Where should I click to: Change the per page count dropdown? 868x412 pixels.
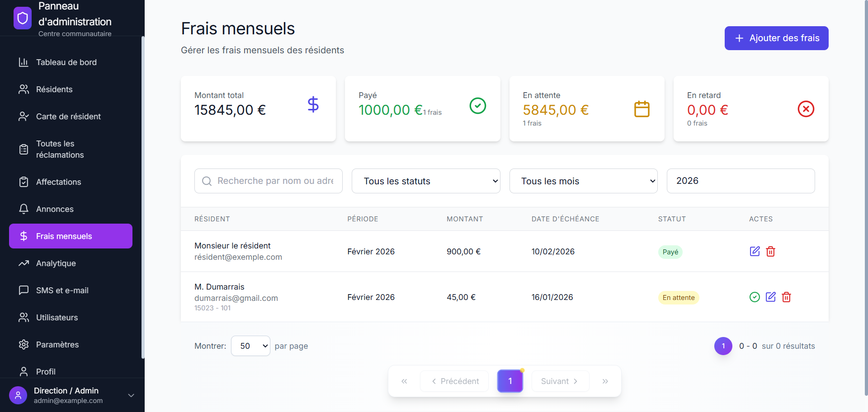click(x=250, y=346)
